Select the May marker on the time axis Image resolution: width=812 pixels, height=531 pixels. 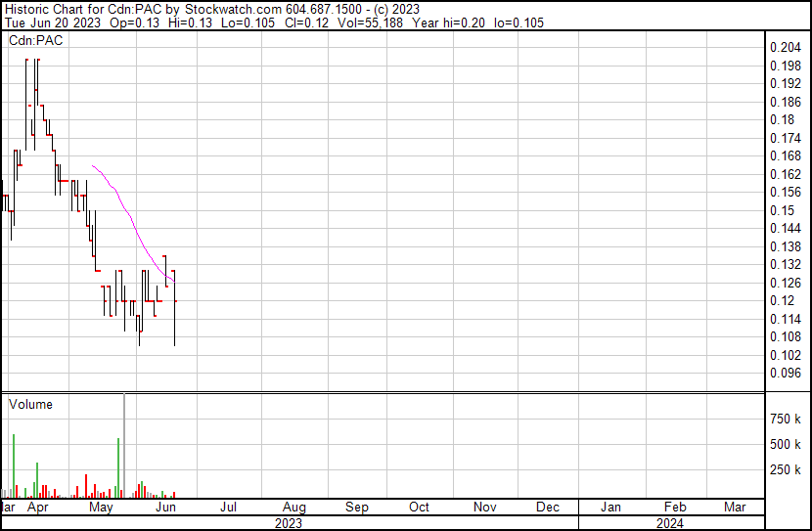(x=100, y=508)
